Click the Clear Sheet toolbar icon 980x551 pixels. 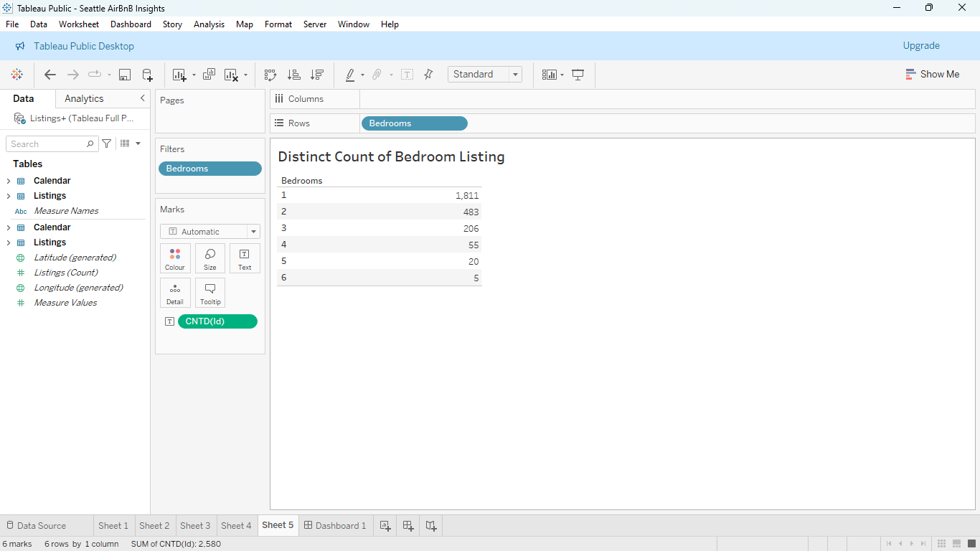(231, 75)
